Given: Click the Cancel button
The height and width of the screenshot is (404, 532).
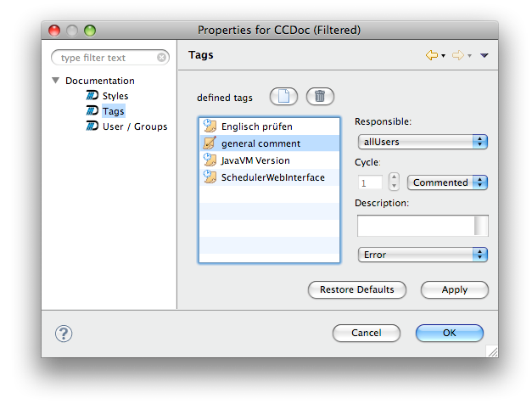Looking at the screenshot, I should tap(367, 333).
